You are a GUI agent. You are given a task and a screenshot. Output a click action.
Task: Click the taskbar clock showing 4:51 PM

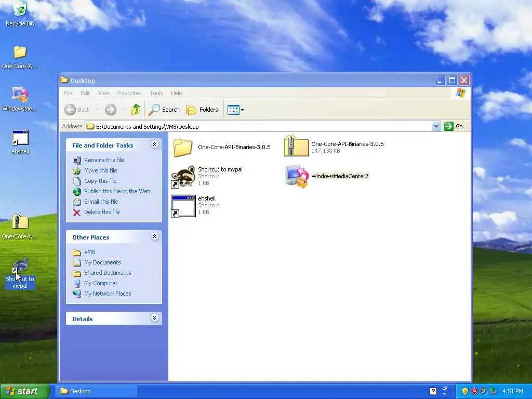pyautogui.click(x=513, y=391)
